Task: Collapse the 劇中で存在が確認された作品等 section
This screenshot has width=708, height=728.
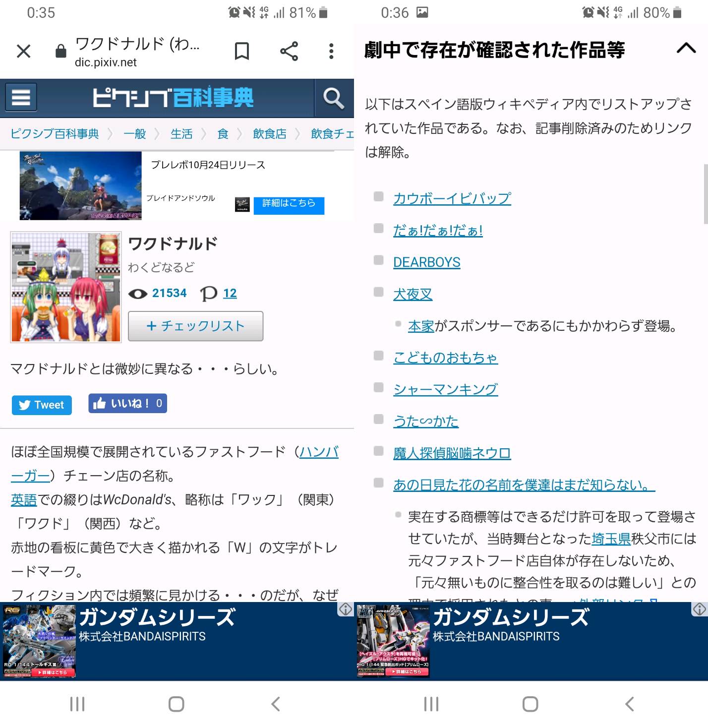Action: point(686,48)
